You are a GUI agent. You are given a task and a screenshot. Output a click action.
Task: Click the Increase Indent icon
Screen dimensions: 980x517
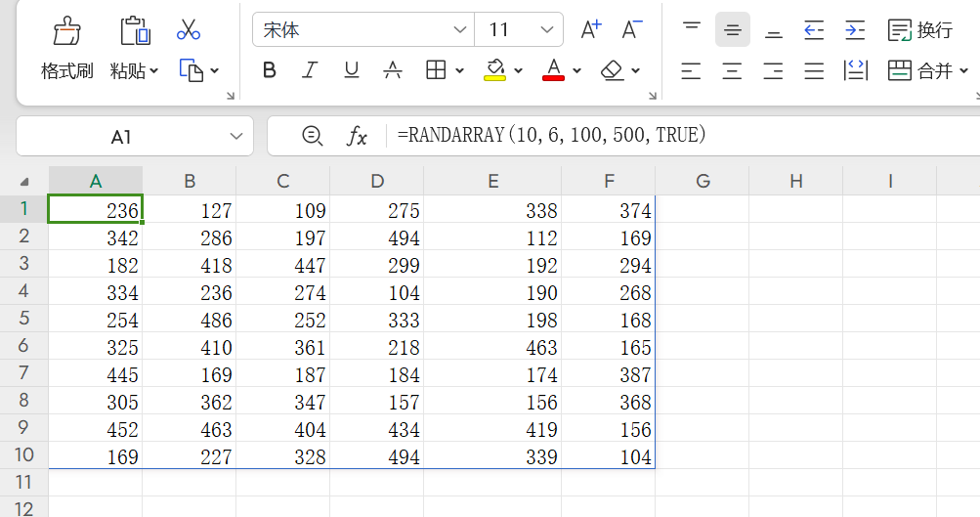(855, 30)
